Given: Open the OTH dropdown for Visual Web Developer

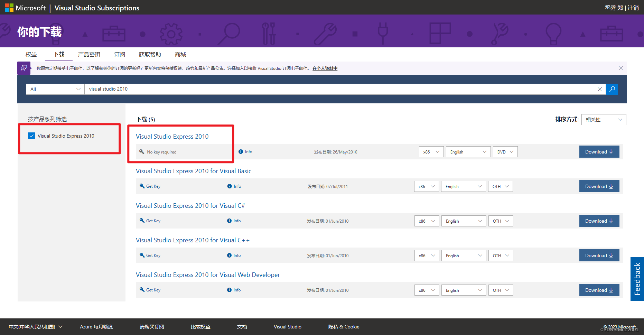Looking at the screenshot, I should pos(501,290).
